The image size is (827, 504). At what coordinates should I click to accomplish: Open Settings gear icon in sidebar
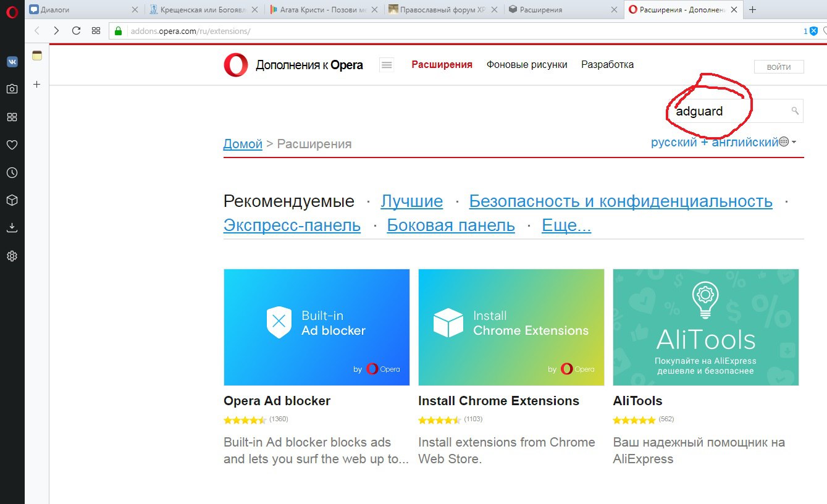tap(12, 256)
